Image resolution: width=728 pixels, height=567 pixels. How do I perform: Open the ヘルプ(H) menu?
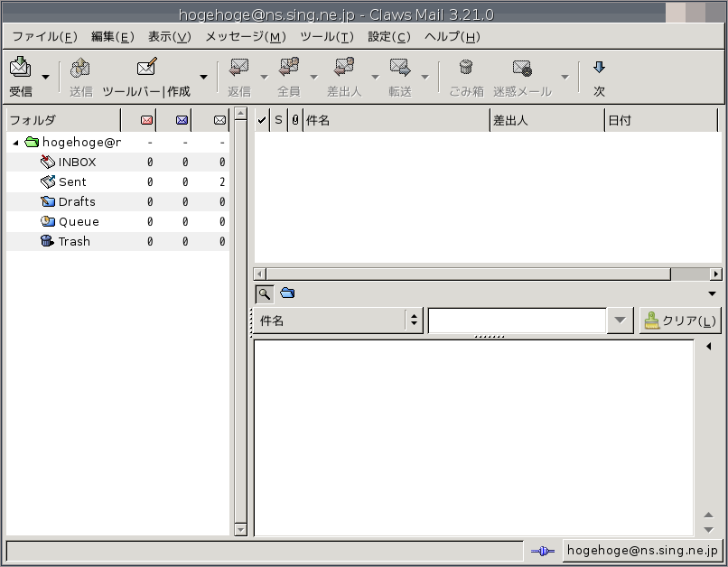tap(453, 37)
